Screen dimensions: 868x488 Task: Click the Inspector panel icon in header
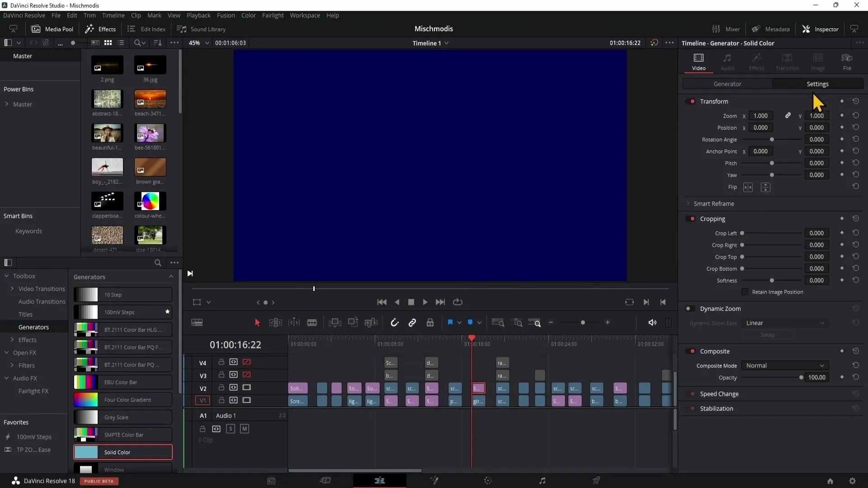(x=807, y=29)
